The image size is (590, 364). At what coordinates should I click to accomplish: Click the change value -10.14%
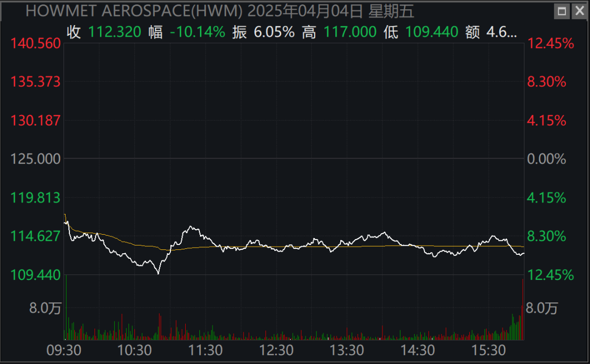pyautogui.click(x=198, y=32)
